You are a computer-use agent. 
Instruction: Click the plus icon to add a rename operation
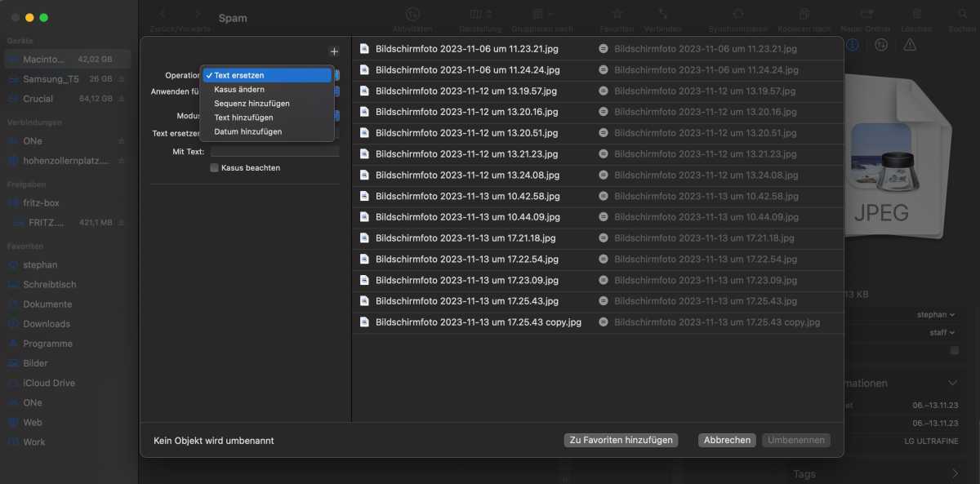[333, 52]
